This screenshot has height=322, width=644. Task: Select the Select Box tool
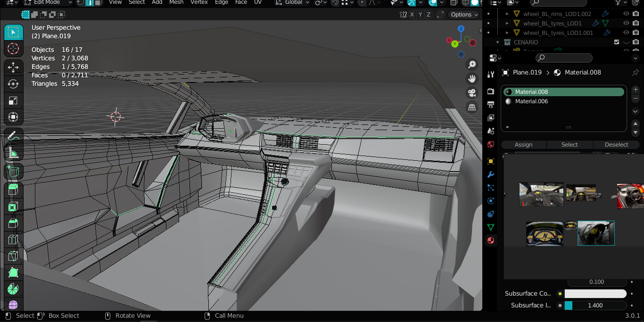coord(13,33)
